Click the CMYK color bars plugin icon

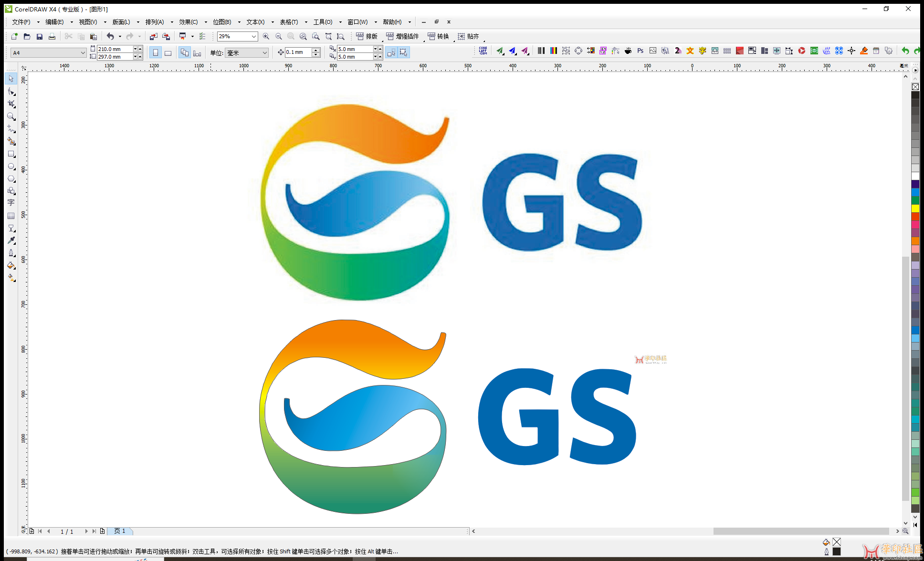tap(554, 51)
